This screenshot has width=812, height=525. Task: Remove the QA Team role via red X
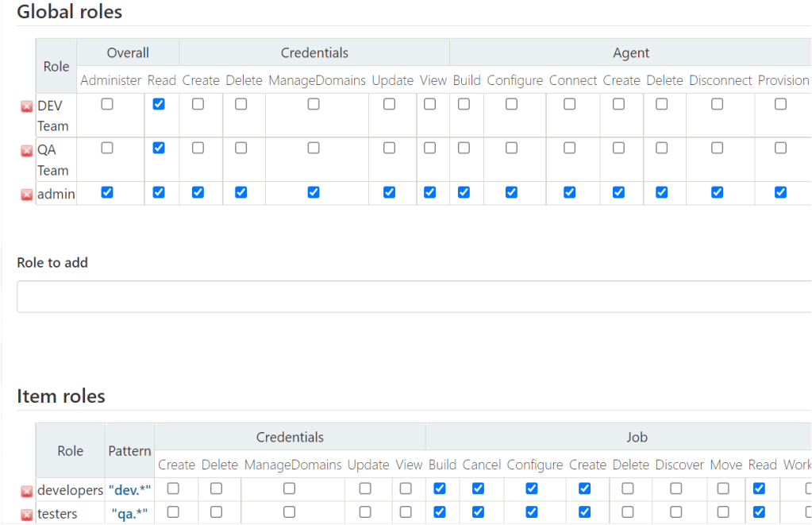(26, 151)
